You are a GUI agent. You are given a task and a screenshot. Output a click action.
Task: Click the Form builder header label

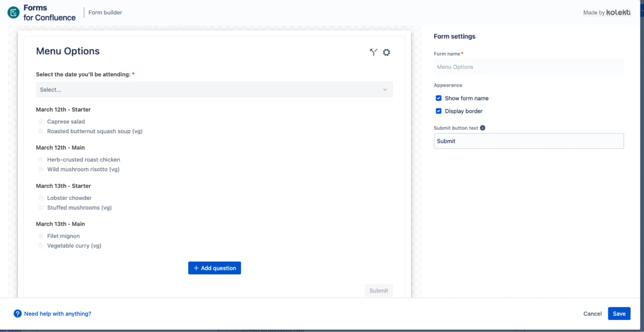point(105,12)
